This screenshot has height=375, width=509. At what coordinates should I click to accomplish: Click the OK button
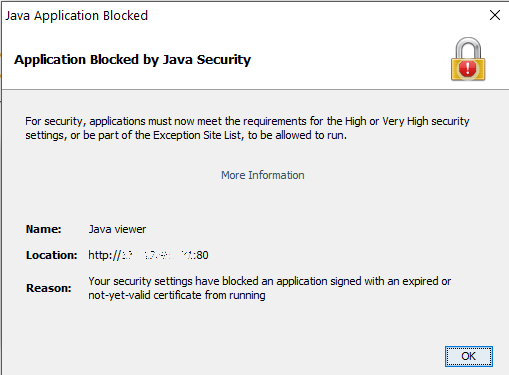click(468, 356)
